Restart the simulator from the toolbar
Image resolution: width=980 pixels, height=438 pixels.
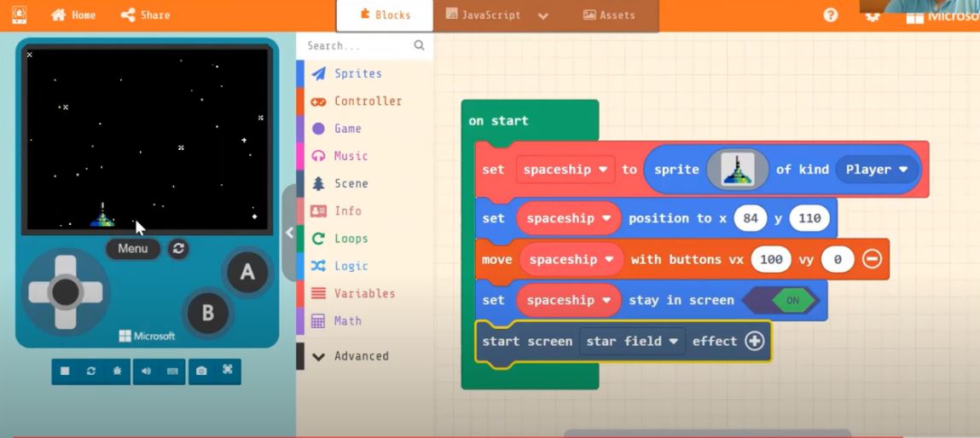click(90, 372)
